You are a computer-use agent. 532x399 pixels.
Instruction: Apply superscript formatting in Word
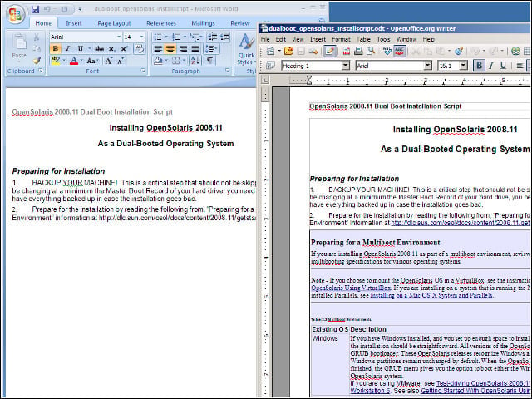(124, 49)
